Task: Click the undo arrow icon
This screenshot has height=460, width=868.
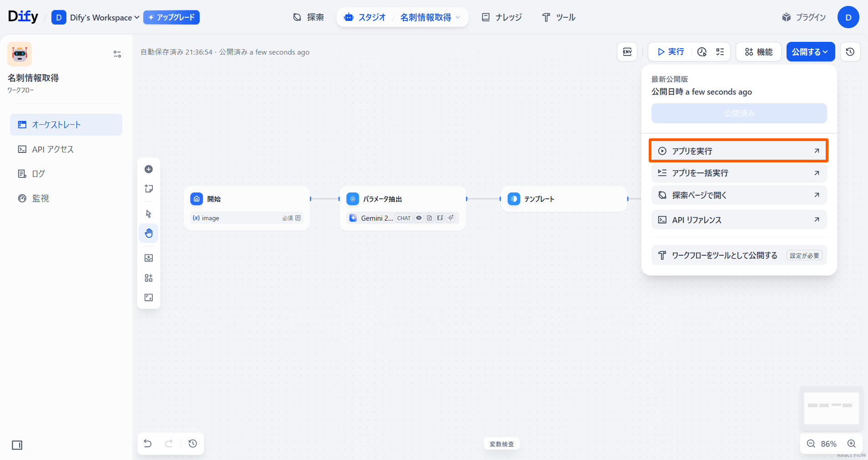Action: click(x=148, y=444)
